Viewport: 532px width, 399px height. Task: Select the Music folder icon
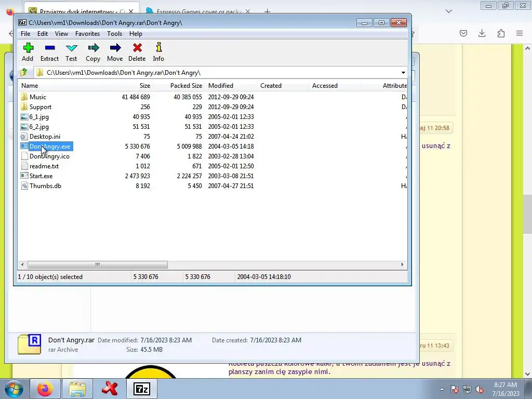coord(24,97)
